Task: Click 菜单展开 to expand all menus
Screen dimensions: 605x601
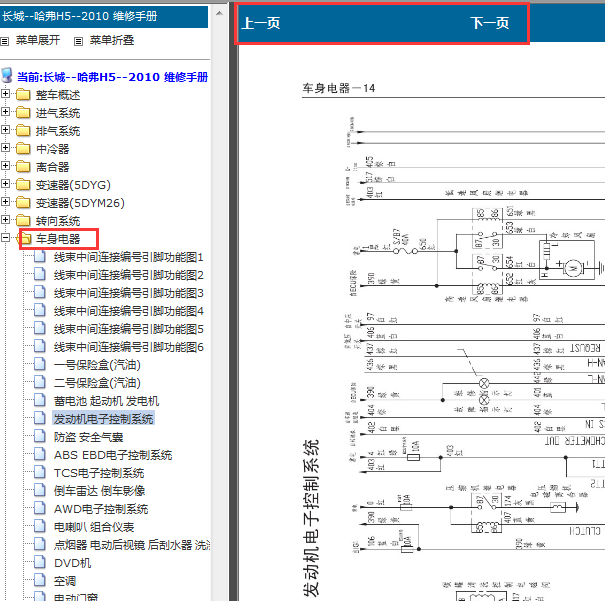Action: point(38,40)
